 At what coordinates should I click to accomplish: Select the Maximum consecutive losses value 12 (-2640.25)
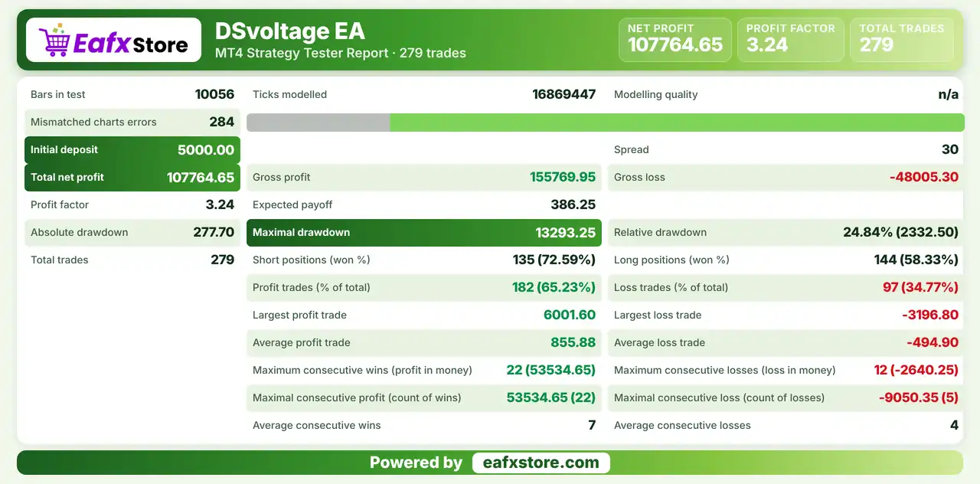tap(916, 371)
